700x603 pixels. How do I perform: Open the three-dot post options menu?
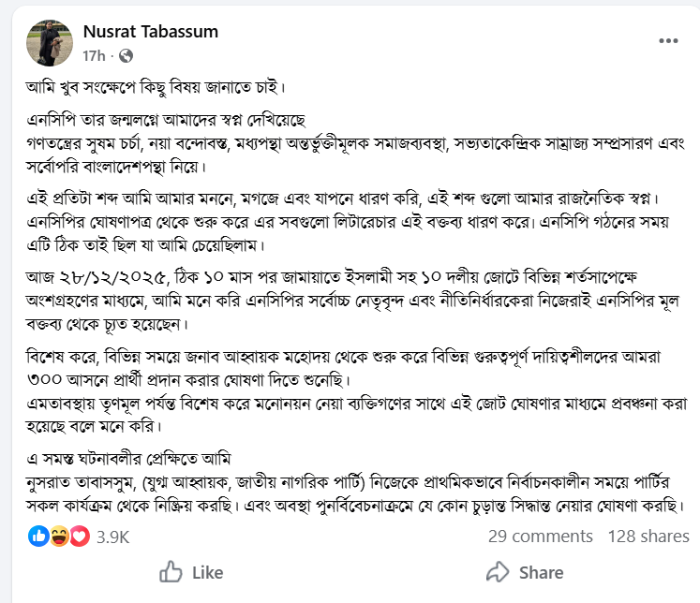pyautogui.click(x=667, y=41)
